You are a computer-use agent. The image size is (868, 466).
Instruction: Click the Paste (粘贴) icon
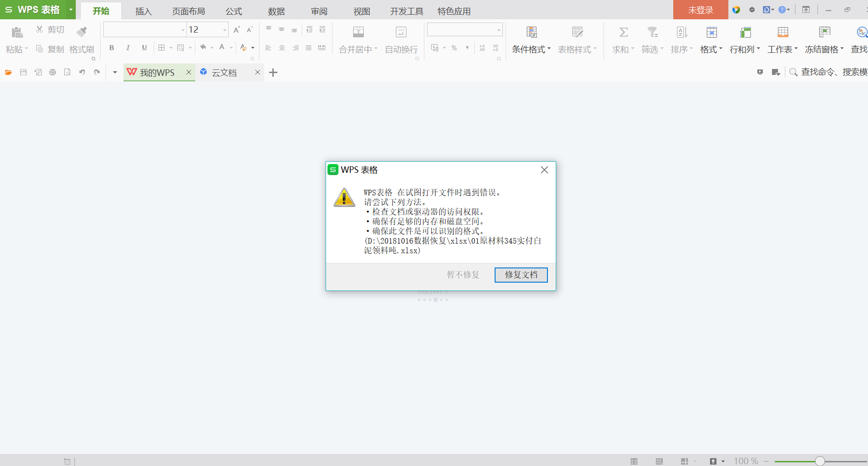17,32
